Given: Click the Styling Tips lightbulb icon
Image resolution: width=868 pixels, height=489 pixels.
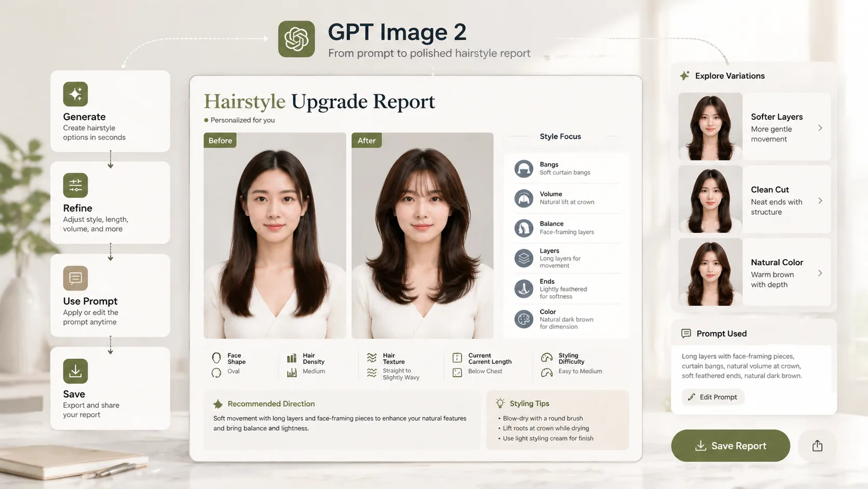Looking at the screenshot, I should [x=500, y=403].
